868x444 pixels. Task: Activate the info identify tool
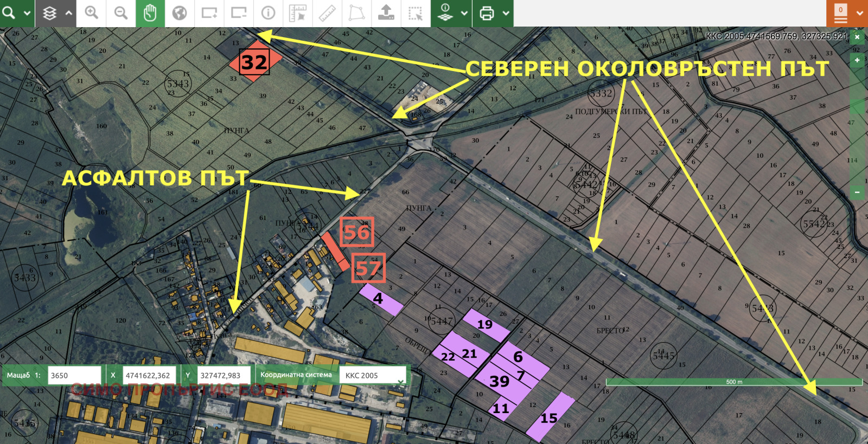(x=268, y=13)
